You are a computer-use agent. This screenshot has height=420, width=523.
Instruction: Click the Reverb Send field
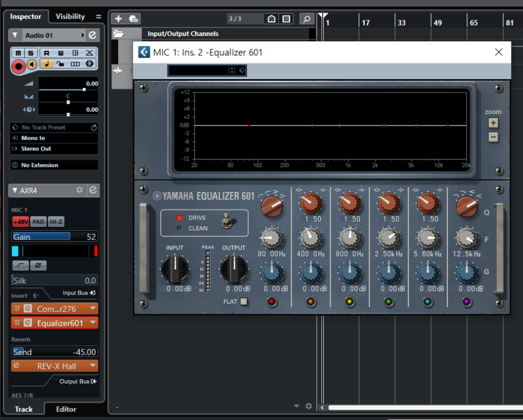(55, 352)
